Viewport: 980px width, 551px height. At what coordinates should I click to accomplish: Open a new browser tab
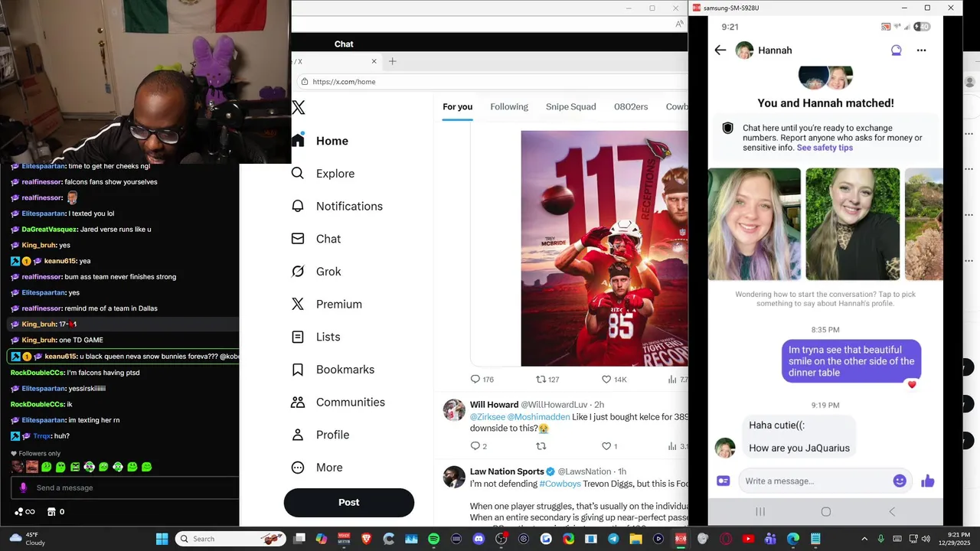tap(392, 61)
